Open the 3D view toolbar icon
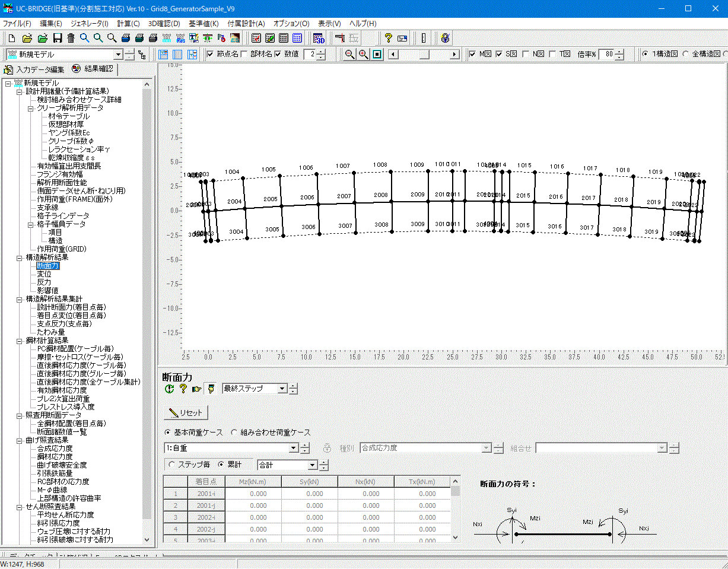This screenshot has height=569, width=728. tap(319, 38)
